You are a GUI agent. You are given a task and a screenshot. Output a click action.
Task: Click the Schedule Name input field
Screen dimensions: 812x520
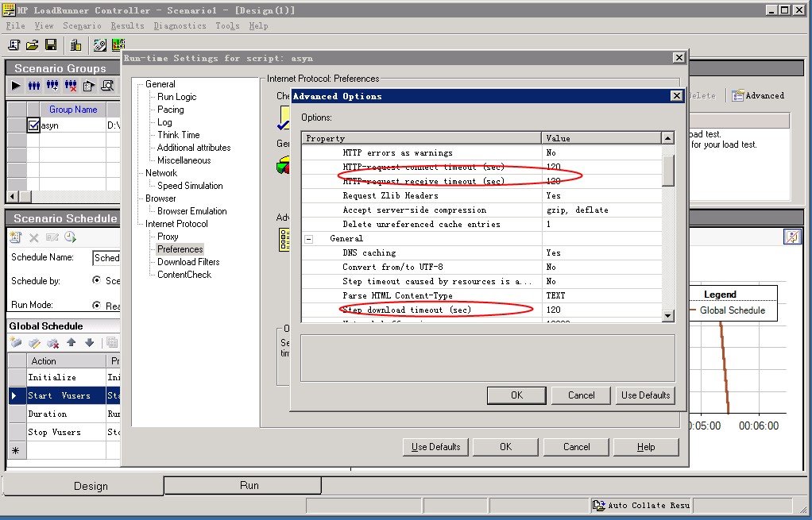point(106,258)
